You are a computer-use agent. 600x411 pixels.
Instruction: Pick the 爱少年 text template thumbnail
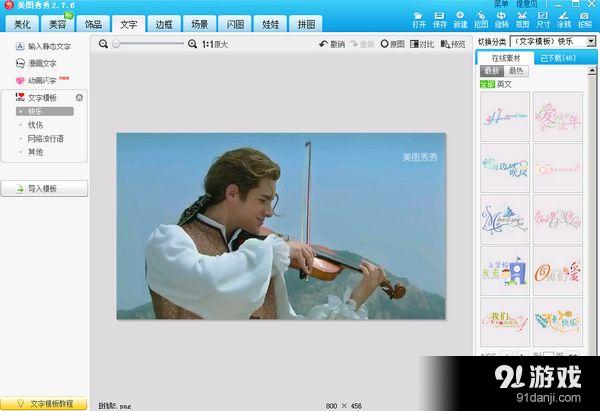coord(558,116)
